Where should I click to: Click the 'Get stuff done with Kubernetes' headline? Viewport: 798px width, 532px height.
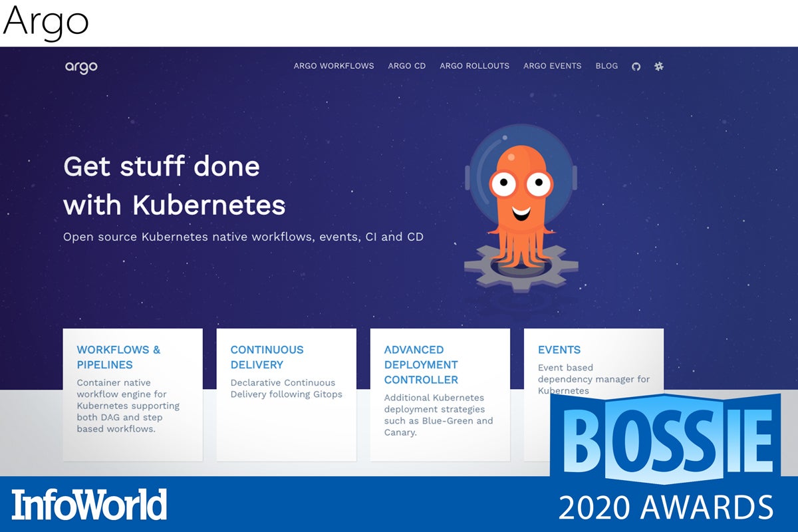pyautogui.click(x=174, y=186)
